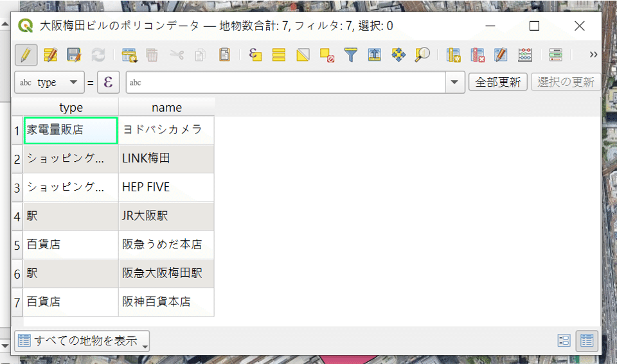This screenshot has height=364, width=617.
Task: Sort by the name column header
Action: click(x=166, y=107)
